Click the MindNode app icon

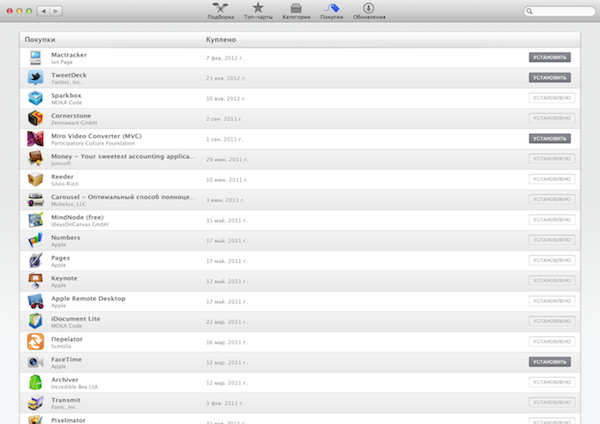36,220
